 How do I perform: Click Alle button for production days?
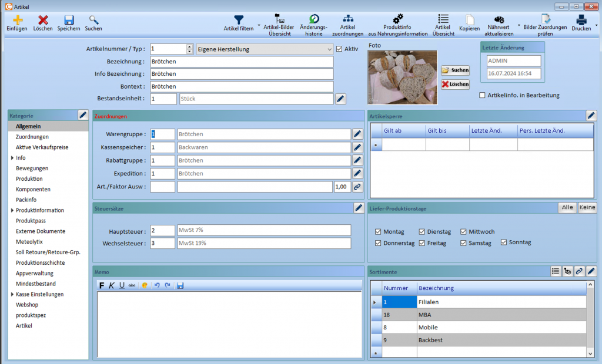pyautogui.click(x=567, y=207)
